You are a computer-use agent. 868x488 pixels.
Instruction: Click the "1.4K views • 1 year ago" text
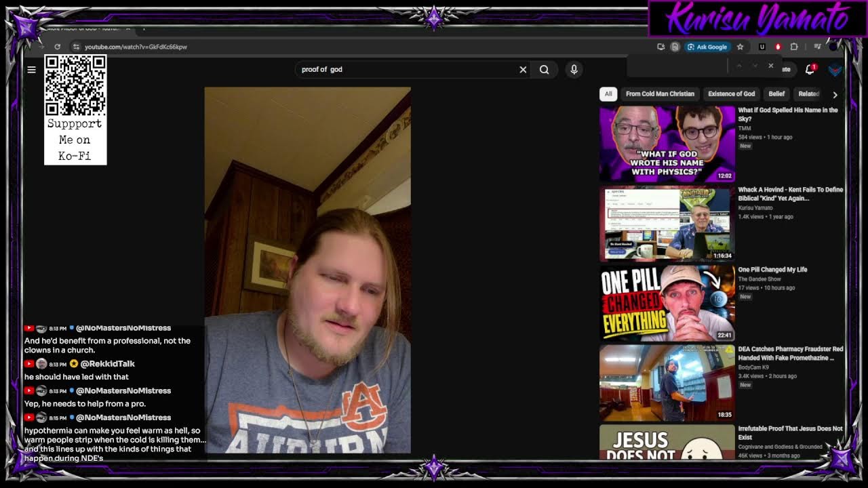point(765,217)
